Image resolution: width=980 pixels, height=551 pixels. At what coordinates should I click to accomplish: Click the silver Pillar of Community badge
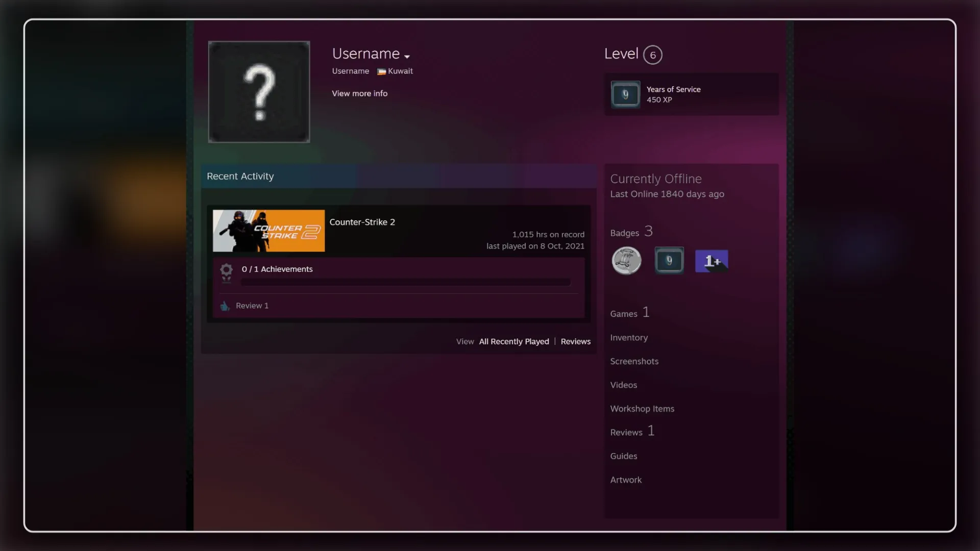coord(626,261)
